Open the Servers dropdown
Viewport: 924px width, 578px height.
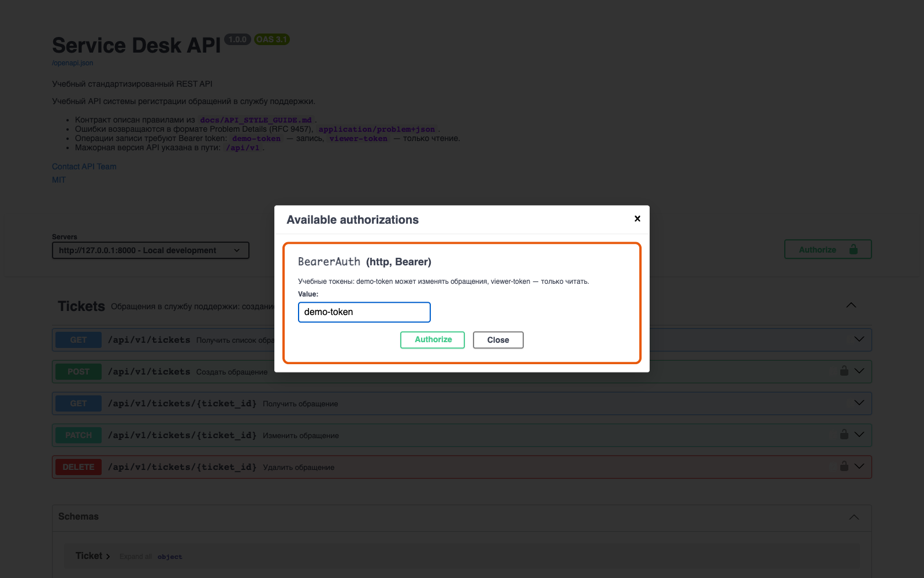point(151,250)
